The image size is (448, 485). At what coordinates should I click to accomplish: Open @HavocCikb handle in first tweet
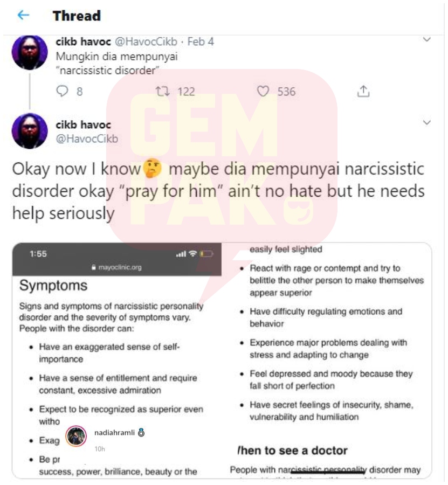click(146, 41)
